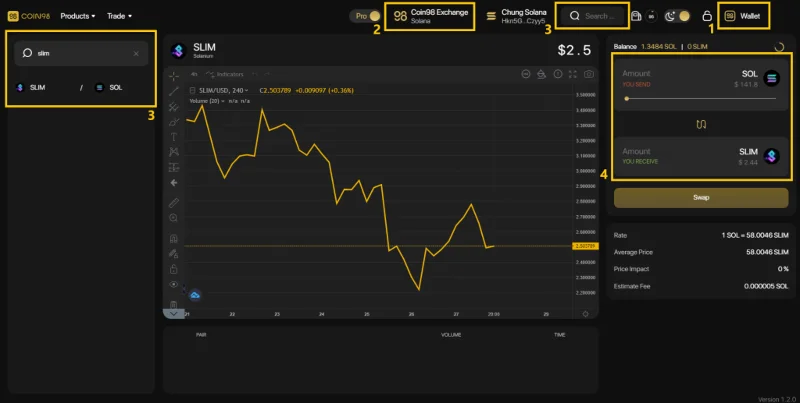This screenshot has height=403, width=800.
Task: Click the chart axis settings crosshair icon
Action: click(586, 314)
